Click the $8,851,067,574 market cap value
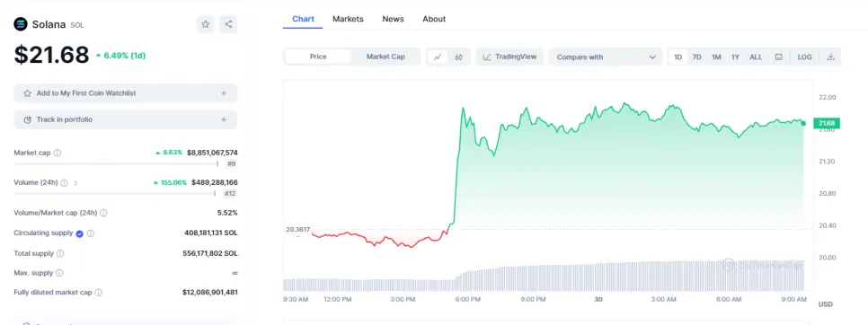The image size is (868, 325). (x=212, y=153)
